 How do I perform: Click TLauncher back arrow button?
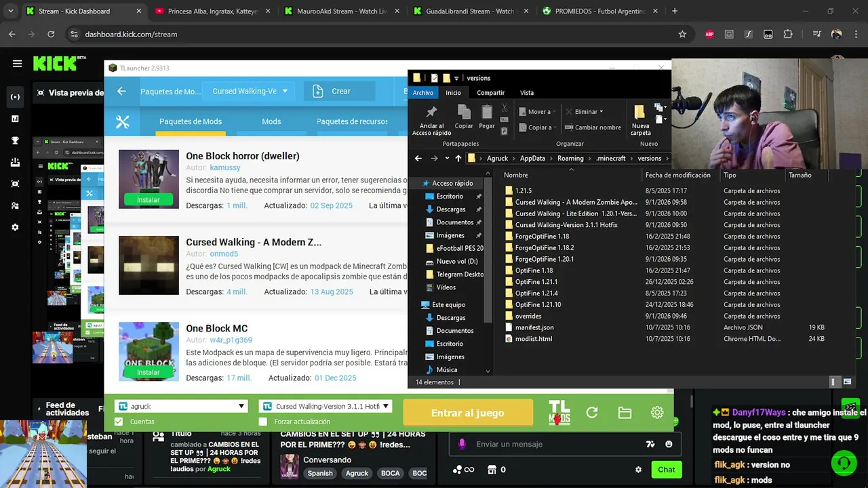[121, 91]
